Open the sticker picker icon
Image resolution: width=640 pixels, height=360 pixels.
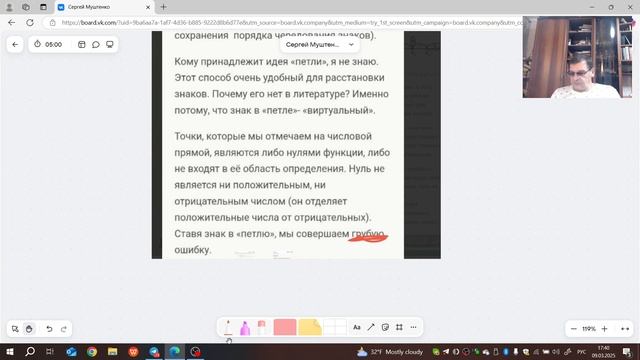(x=385, y=327)
